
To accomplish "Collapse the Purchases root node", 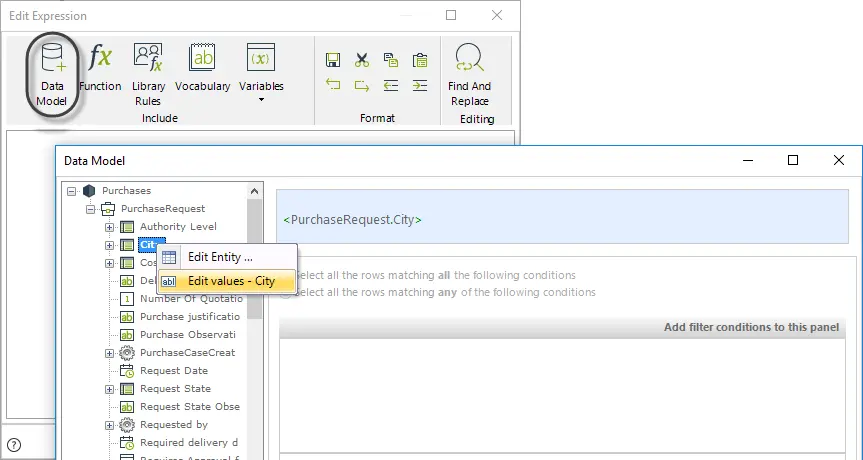I will point(72,191).
